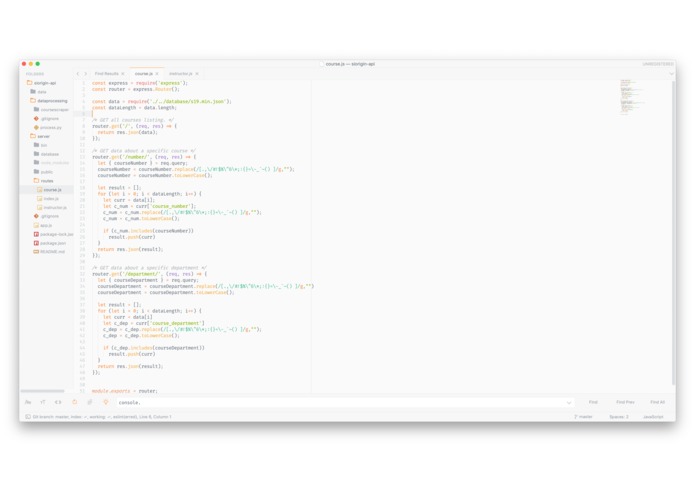
Task: Switch to the Find Results tab
Action: (106, 74)
